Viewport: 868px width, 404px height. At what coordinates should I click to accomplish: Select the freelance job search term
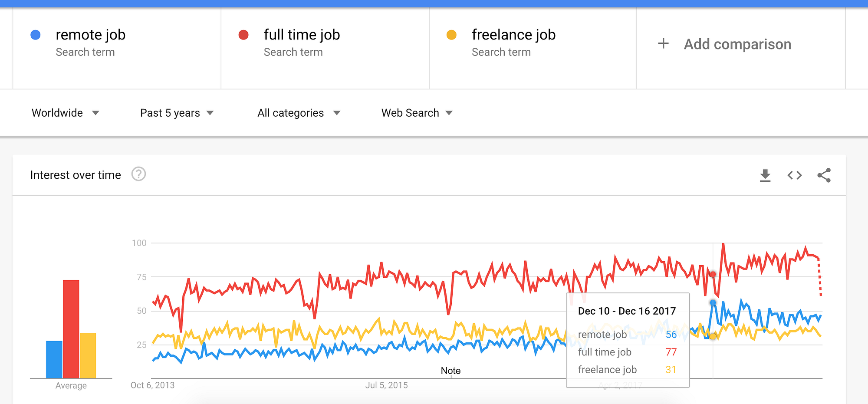tap(513, 35)
